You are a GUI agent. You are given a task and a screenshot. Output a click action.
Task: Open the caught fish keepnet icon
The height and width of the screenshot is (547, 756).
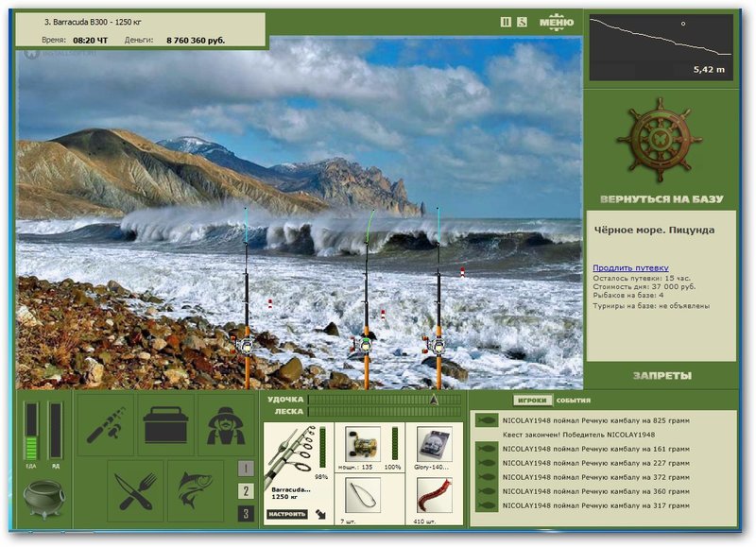196,491
